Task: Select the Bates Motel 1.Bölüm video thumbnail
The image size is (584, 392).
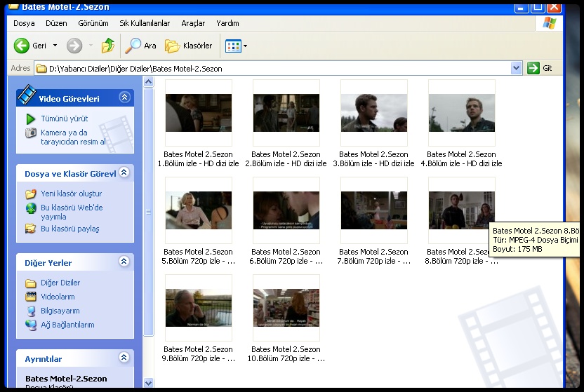Action: click(x=199, y=113)
